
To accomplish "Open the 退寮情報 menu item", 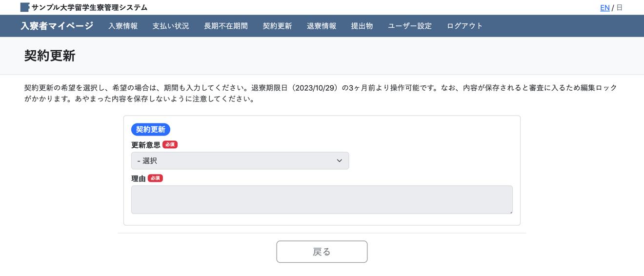I will 322,26.
